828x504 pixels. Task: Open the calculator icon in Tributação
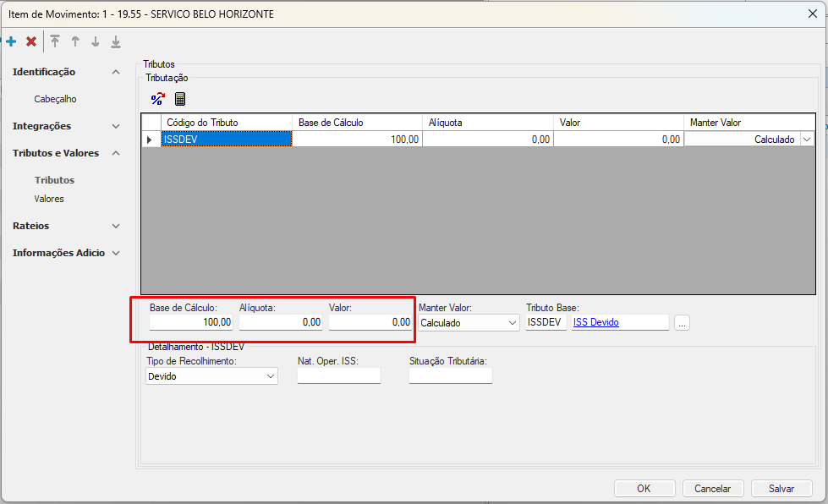178,99
